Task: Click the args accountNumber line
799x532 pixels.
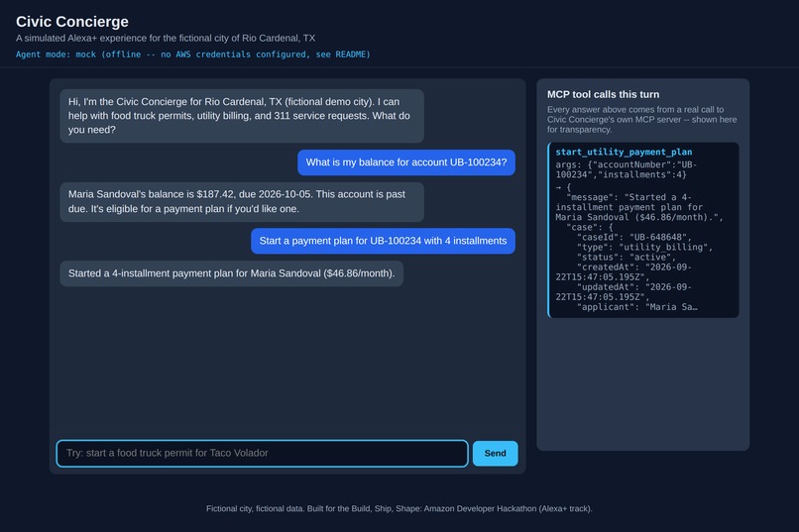Action: (x=627, y=169)
